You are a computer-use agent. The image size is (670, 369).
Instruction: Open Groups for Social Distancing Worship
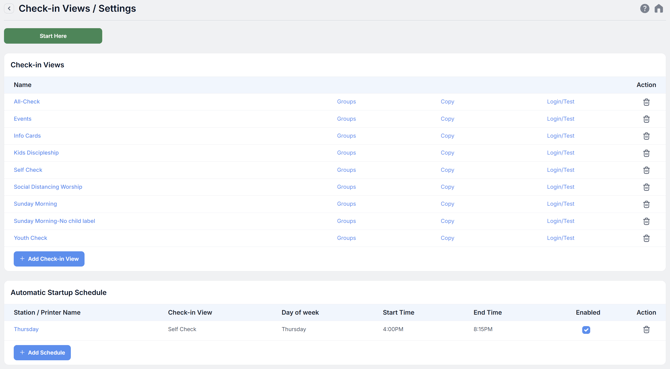point(346,187)
